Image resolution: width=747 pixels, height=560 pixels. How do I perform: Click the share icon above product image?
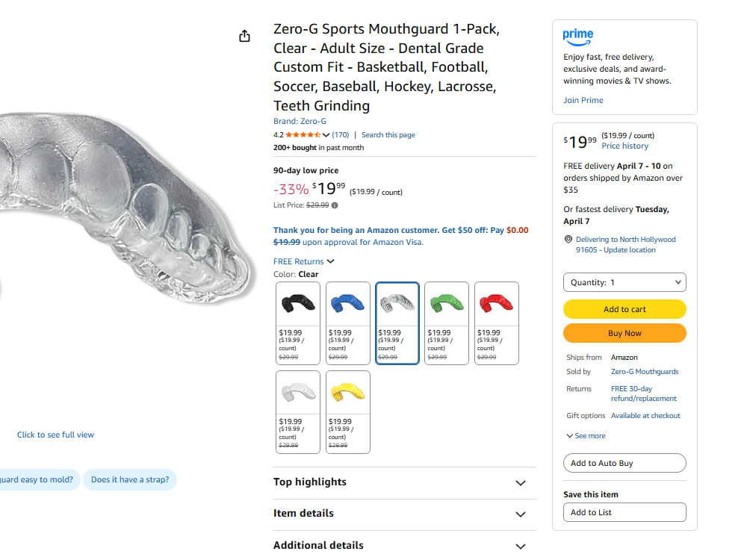(244, 36)
